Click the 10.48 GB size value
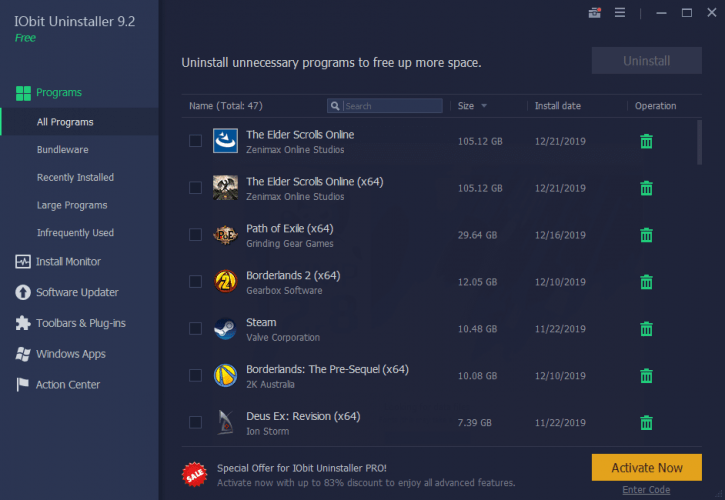The width and height of the screenshot is (725, 500). 477,329
